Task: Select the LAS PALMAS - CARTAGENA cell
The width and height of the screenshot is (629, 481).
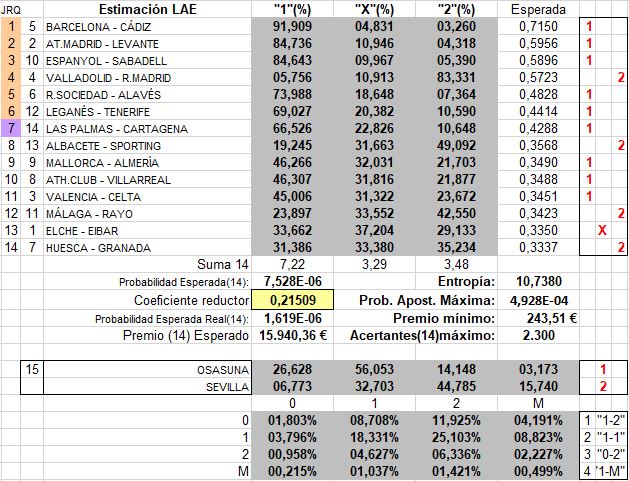Action: click(148, 128)
